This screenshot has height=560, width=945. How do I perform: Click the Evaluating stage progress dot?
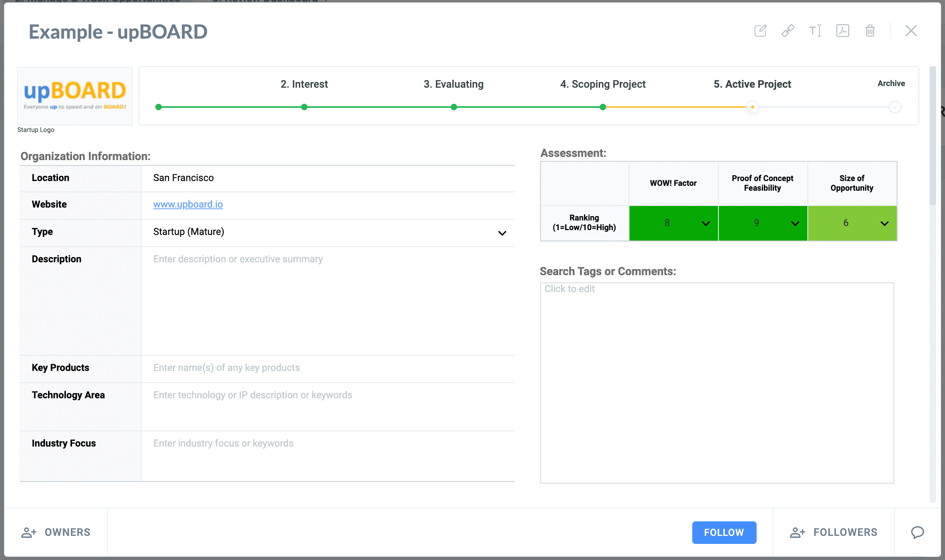coord(454,107)
